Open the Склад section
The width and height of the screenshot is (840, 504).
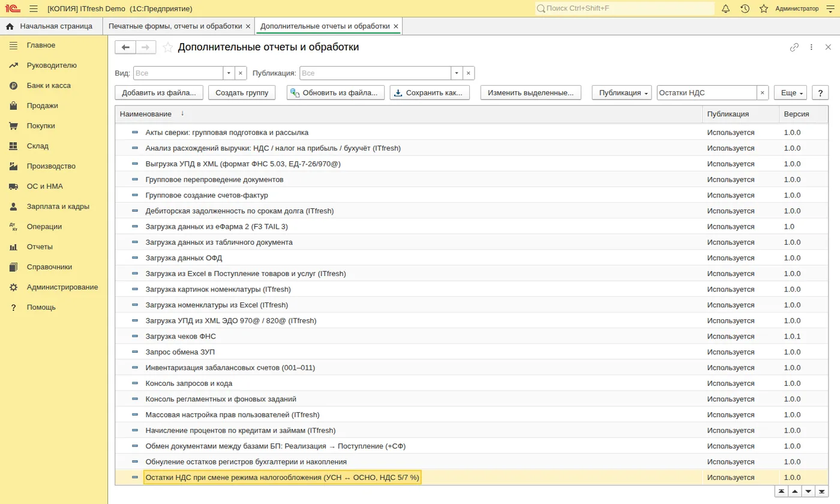(37, 146)
